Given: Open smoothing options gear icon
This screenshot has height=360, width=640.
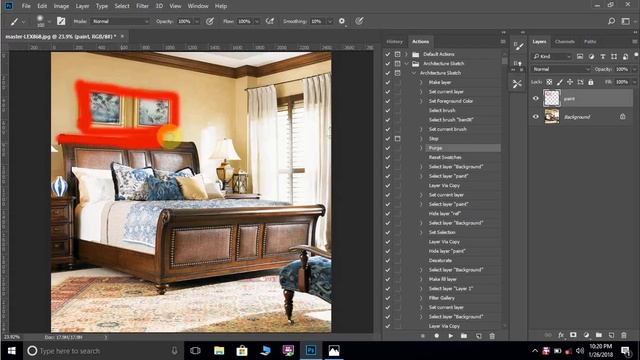Looking at the screenshot, I should 342,21.
